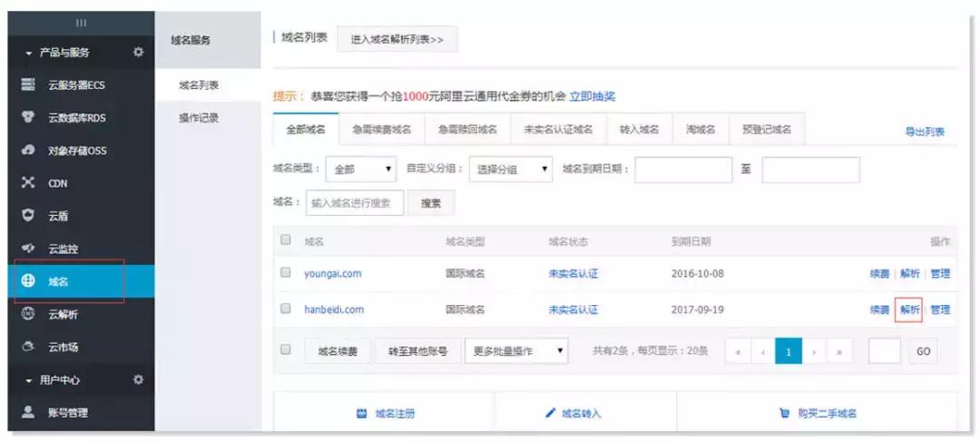980x443 pixels.
Task: Toggle the checkbox beside 域名续费 button
Action: click(286, 349)
